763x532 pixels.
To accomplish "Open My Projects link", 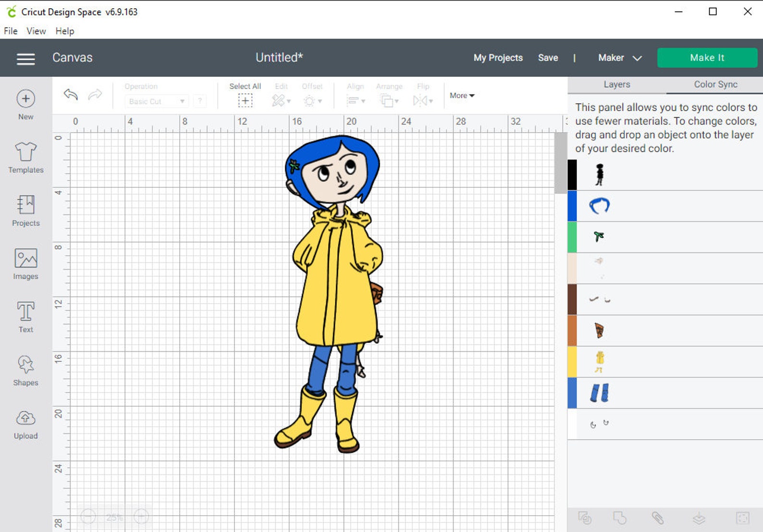I will (498, 58).
